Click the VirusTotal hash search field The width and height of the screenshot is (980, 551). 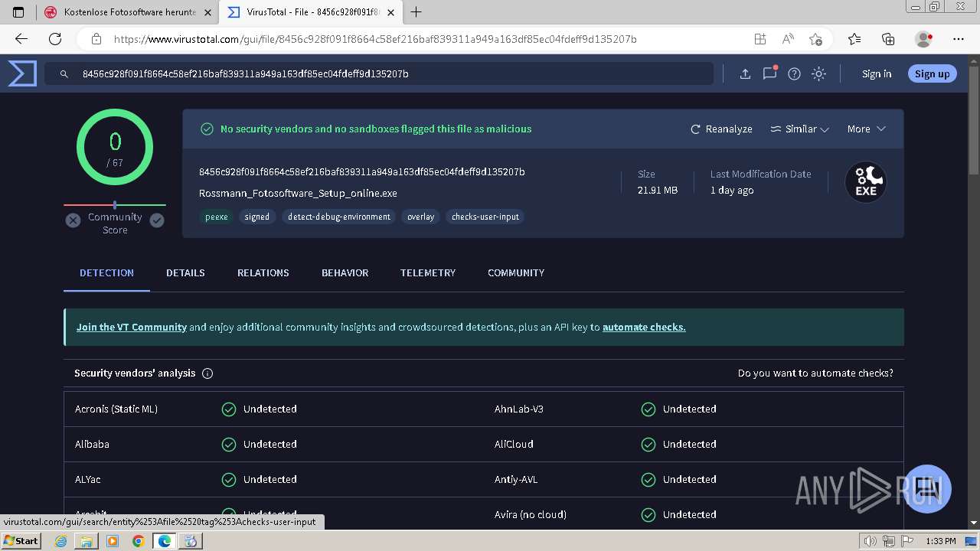379,73
